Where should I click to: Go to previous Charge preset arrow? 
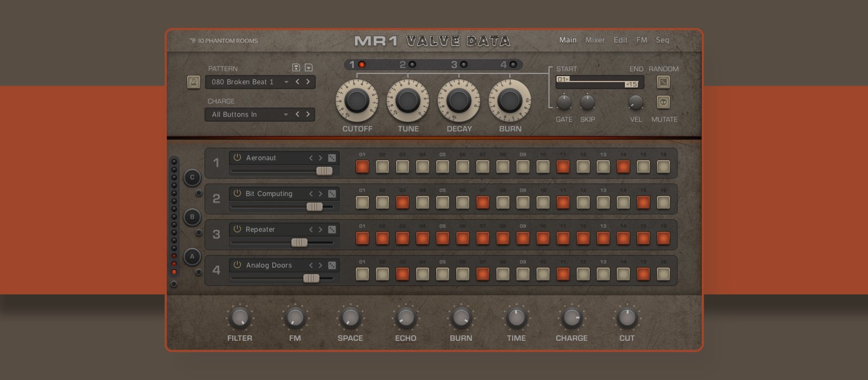click(x=297, y=115)
